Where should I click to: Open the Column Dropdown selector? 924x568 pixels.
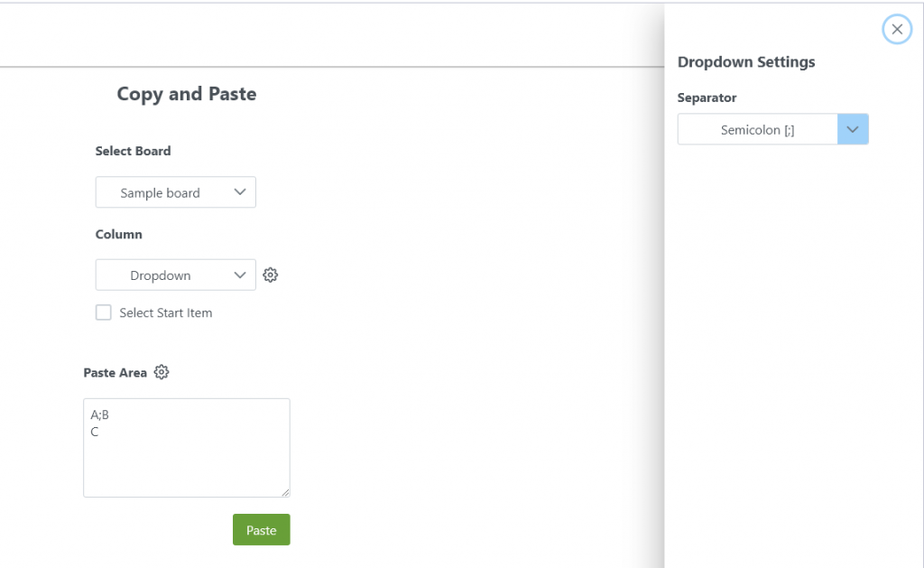[176, 275]
